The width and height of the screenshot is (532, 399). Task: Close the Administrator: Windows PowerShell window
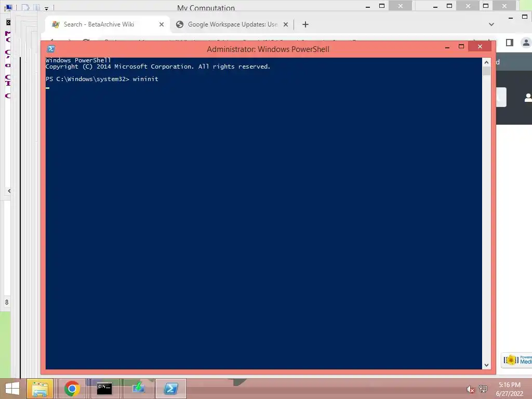coord(480,46)
